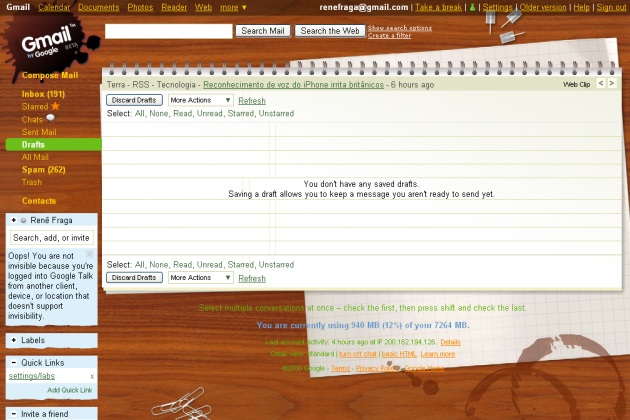Click Create a filter

(389, 35)
